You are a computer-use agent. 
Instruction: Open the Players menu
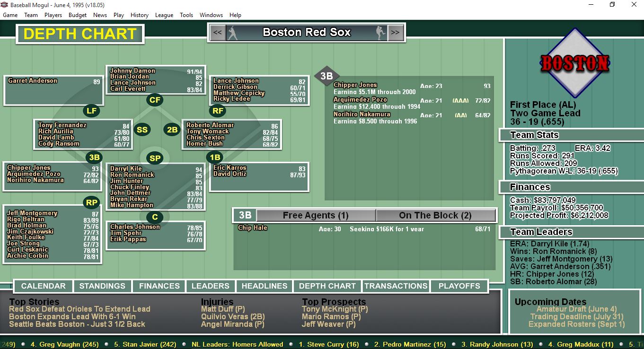(x=53, y=15)
